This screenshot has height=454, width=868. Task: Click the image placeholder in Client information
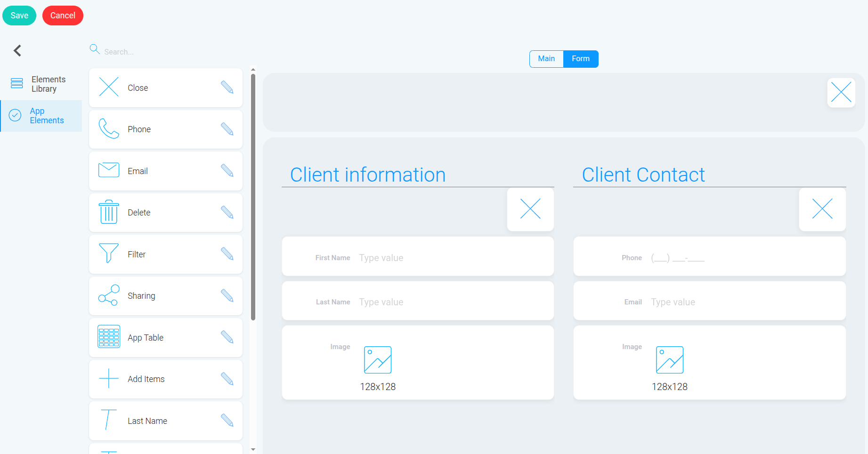click(x=378, y=360)
